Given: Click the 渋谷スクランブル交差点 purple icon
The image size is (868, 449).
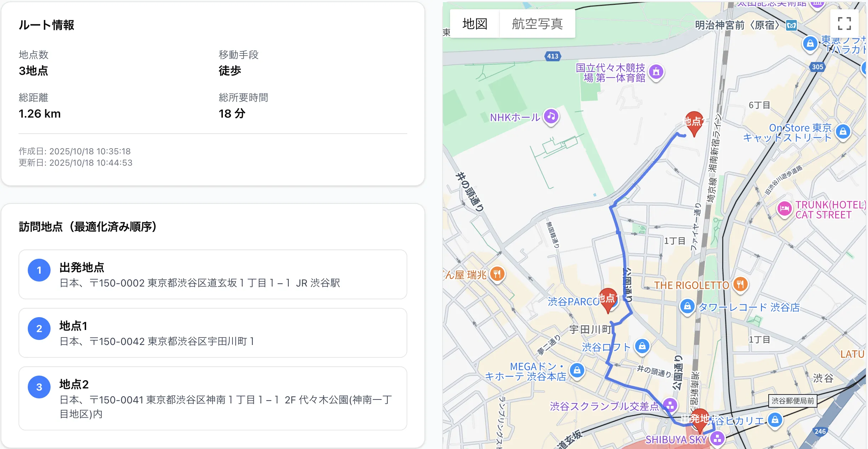Looking at the screenshot, I should pos(670,405).
